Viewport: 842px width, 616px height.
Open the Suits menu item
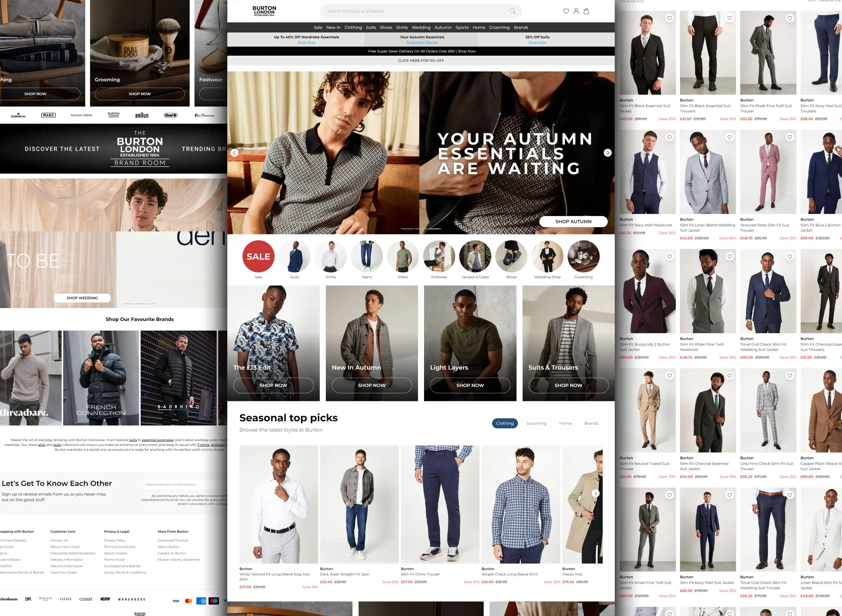coord(370,27)
